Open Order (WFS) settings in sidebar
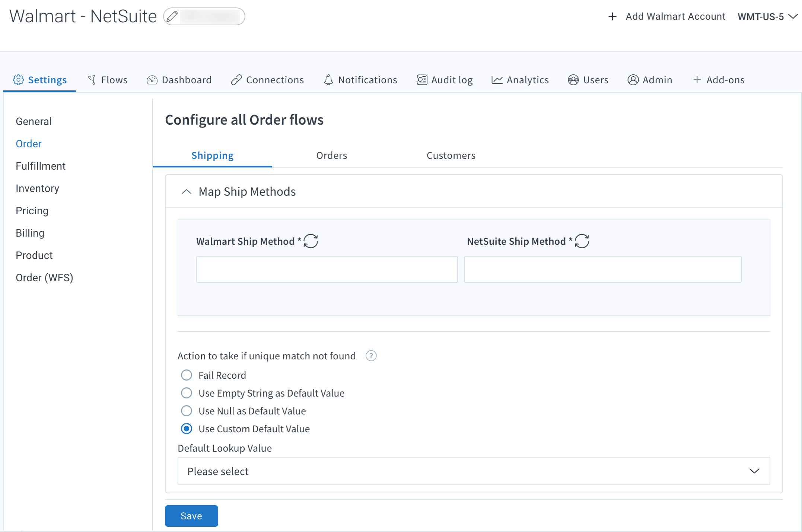This screenshot has width=802, height=532. coord(44,278)
